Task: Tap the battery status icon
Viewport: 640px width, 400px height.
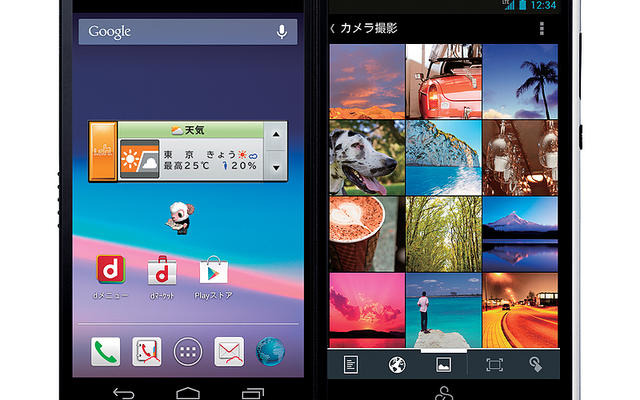Action: pos(522,5)
